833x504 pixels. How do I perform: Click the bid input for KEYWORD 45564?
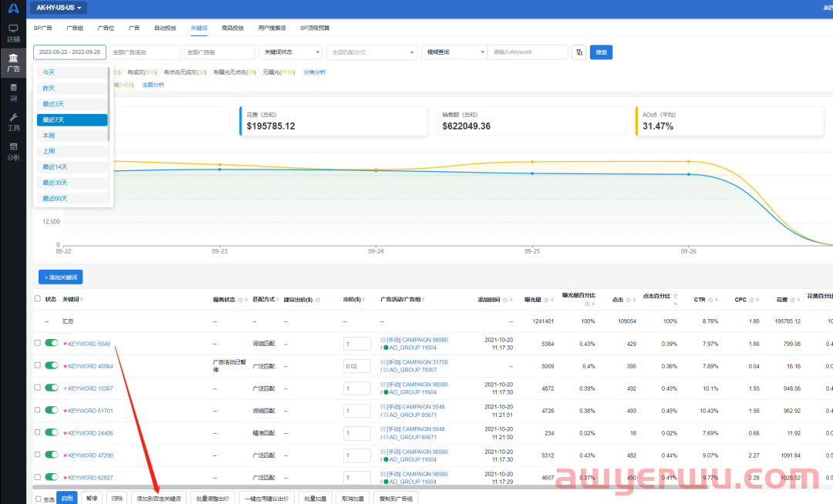coord(357,366)
